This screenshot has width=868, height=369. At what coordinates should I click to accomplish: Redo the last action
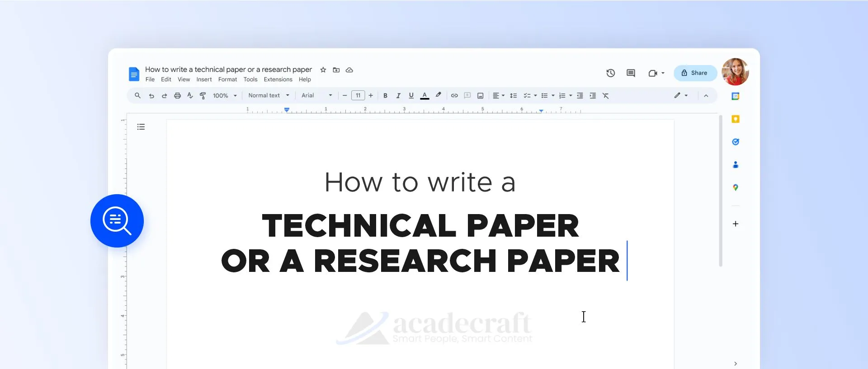[165, 96]
